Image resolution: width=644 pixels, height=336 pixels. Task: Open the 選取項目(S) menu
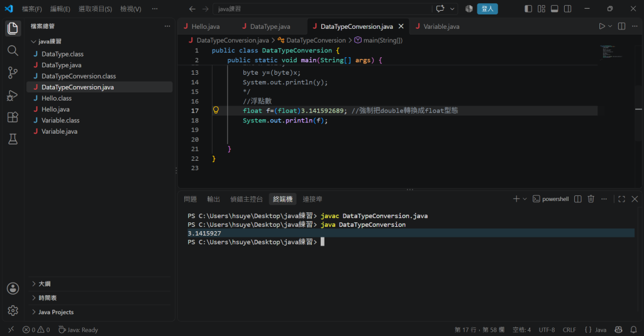click(x=96, y=9)
